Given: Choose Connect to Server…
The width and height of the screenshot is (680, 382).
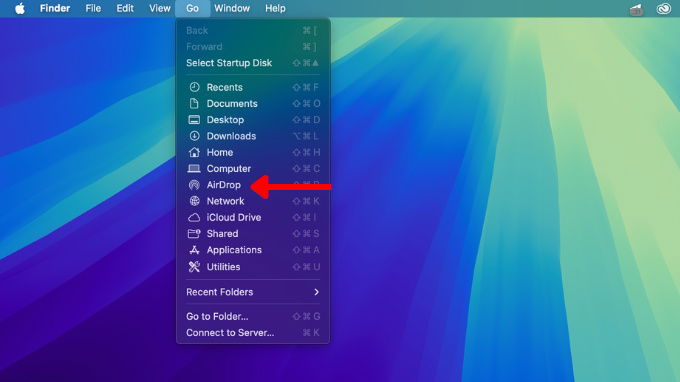Looking at the screenshot, I should pyautogui.click(x=253, y=333).
